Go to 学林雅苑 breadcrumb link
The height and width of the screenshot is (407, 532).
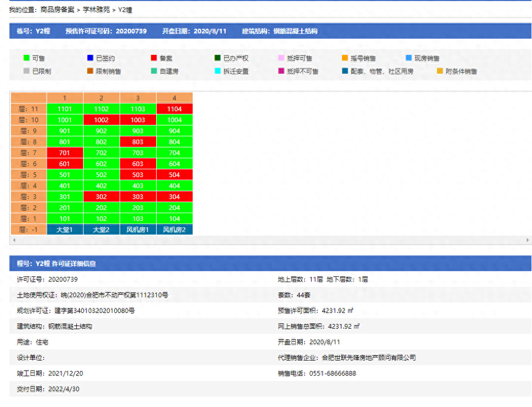pos(97,10)
